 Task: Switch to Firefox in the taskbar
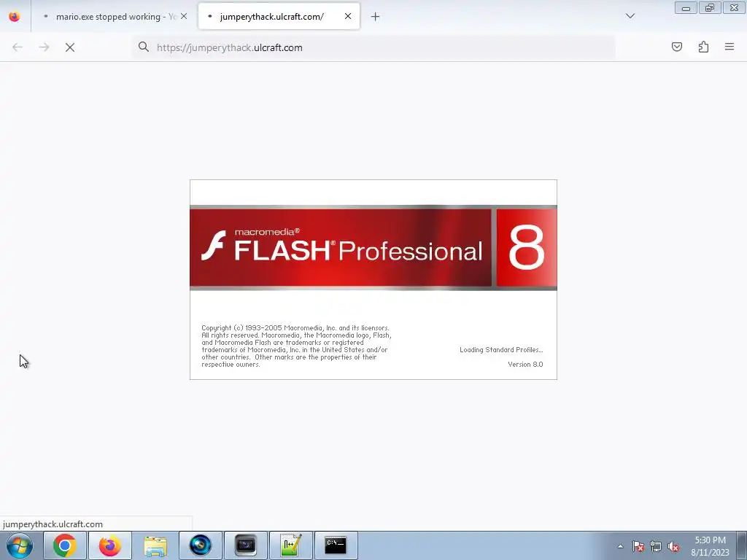pyautogui.click(x=110, y=545)
